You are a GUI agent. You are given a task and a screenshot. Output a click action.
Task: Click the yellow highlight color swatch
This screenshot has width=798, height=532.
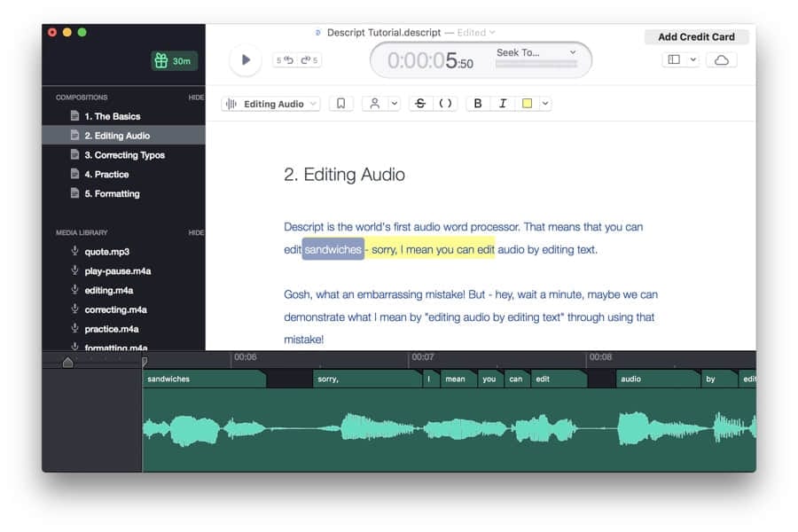[x=528, y=104]
